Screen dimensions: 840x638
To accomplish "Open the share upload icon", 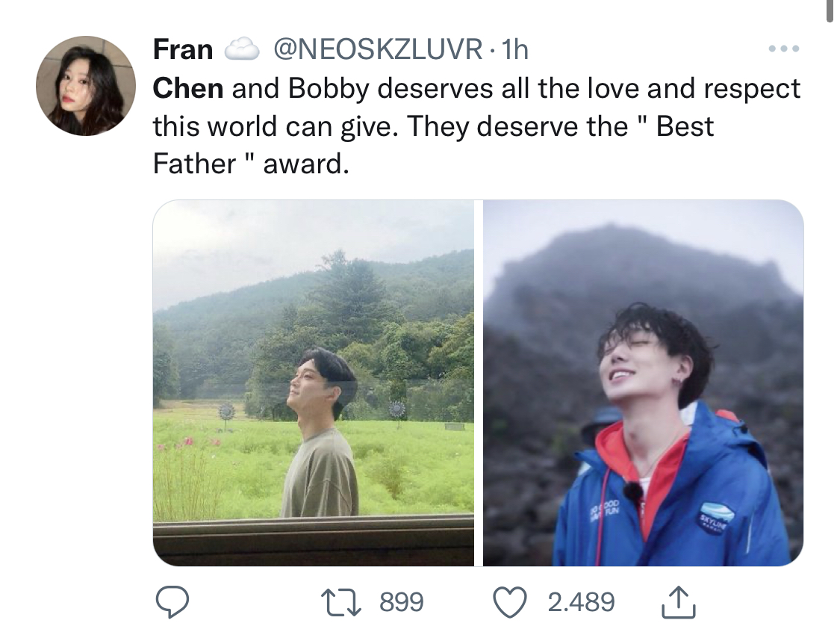I will point(679,602).
